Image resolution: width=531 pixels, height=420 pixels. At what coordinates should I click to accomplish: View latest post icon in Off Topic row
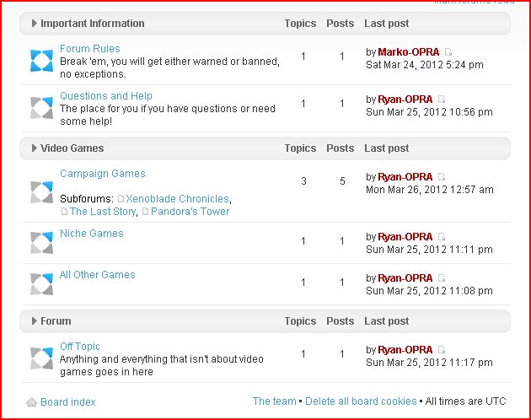(x=442, y=349)
